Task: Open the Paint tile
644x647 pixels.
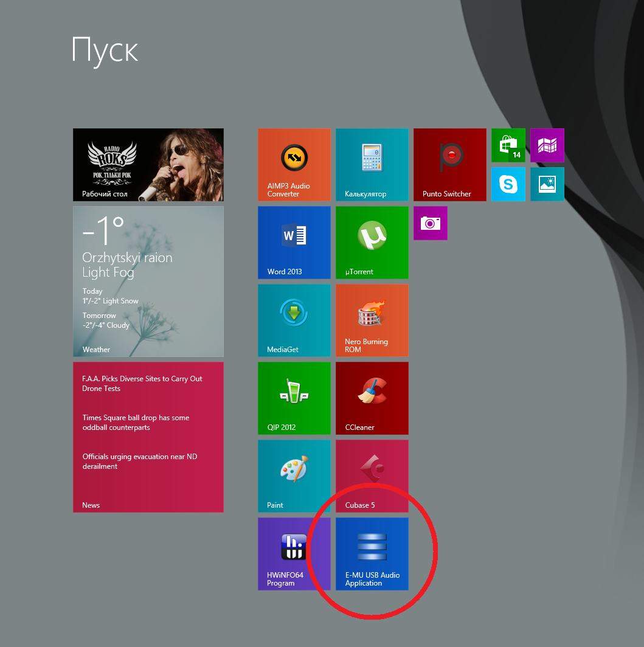Action: pos(294,476)
